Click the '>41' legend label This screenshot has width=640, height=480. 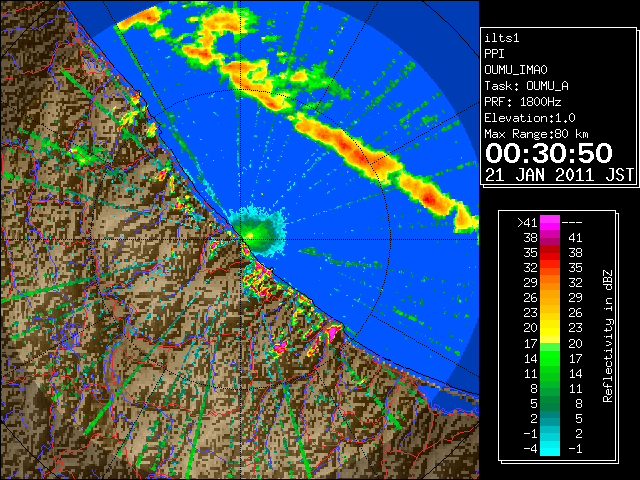coord(527,223)
